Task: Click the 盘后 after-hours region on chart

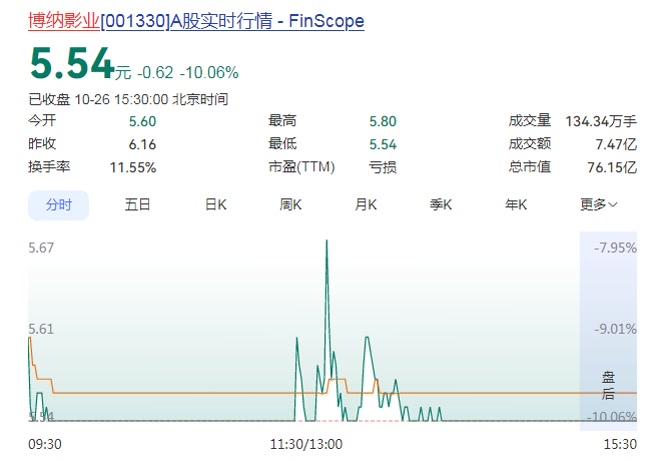Action: (608, 331)
